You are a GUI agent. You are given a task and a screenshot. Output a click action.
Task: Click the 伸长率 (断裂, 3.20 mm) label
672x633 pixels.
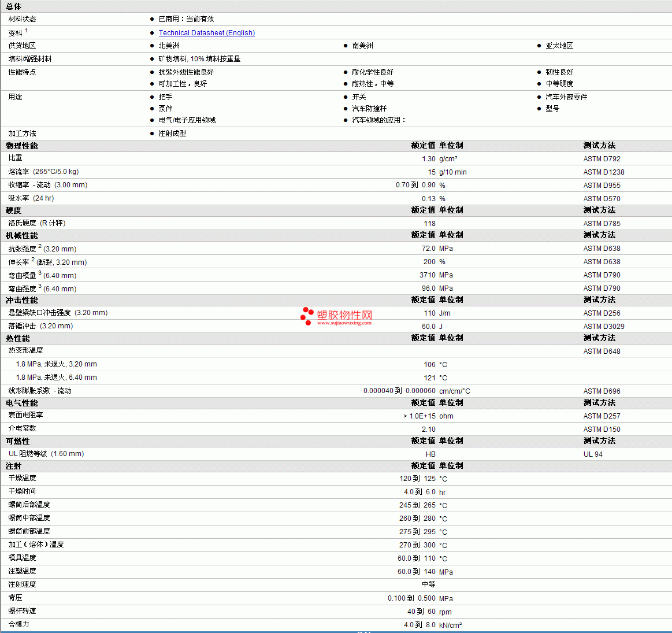(x=47, y=262)
